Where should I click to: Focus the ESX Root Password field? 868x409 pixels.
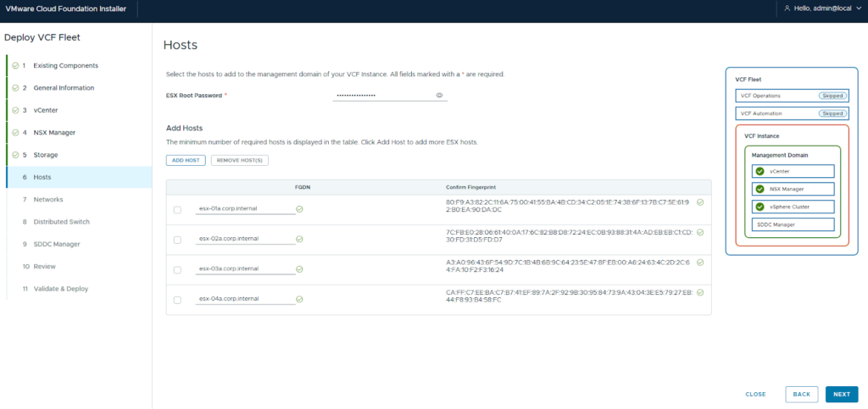[383, 96]
